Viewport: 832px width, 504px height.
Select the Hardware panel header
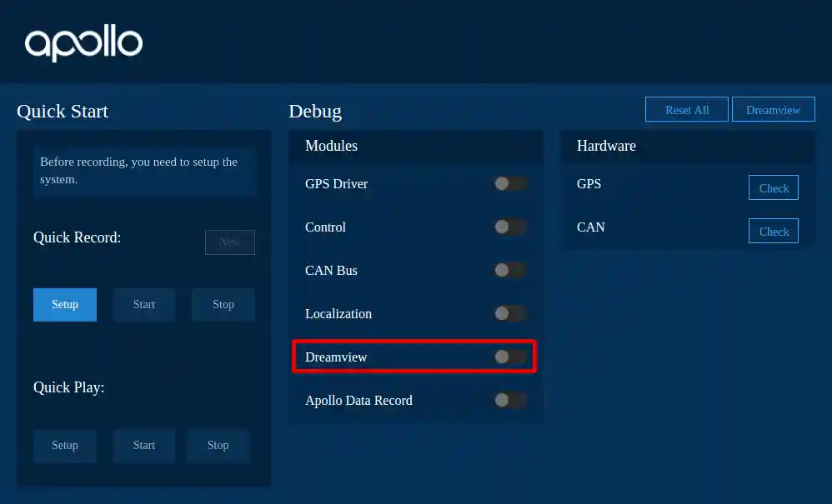606,146
